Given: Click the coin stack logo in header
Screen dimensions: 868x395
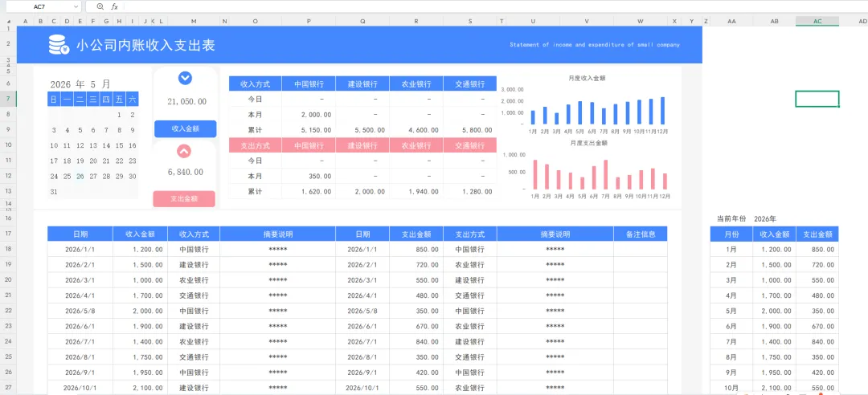Looking at the screenshot, I should pyautogui.click(x=59, y=45).
